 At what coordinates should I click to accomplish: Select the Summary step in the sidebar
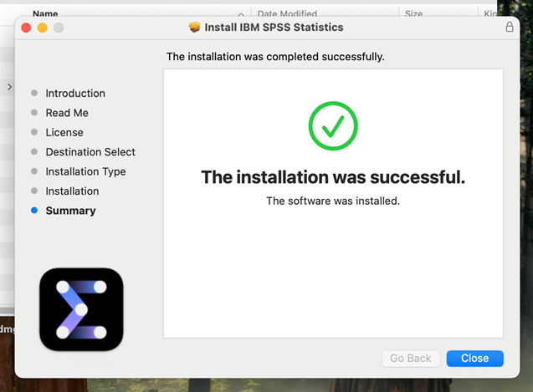click(70, 211)
